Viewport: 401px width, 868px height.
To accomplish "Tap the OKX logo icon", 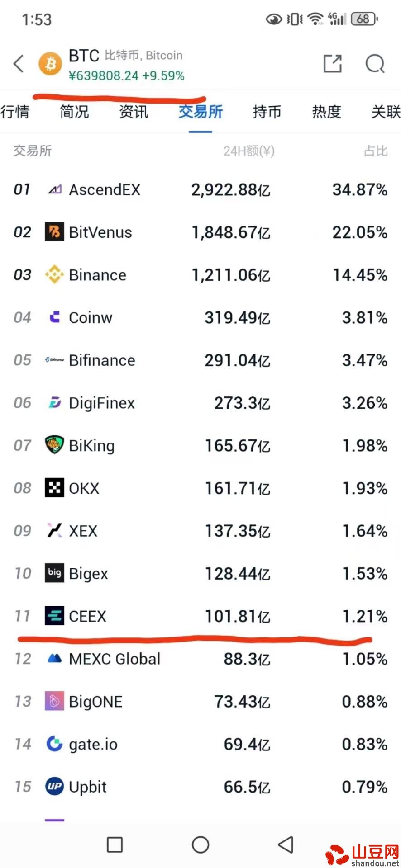I will tap(54, 488).
